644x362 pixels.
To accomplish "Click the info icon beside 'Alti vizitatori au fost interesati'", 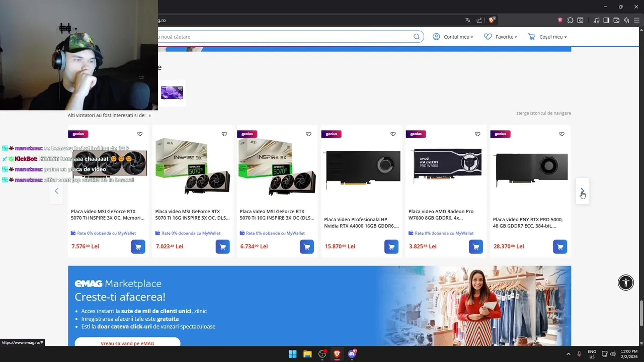I will pyautogui.click(x=149, y=116).
